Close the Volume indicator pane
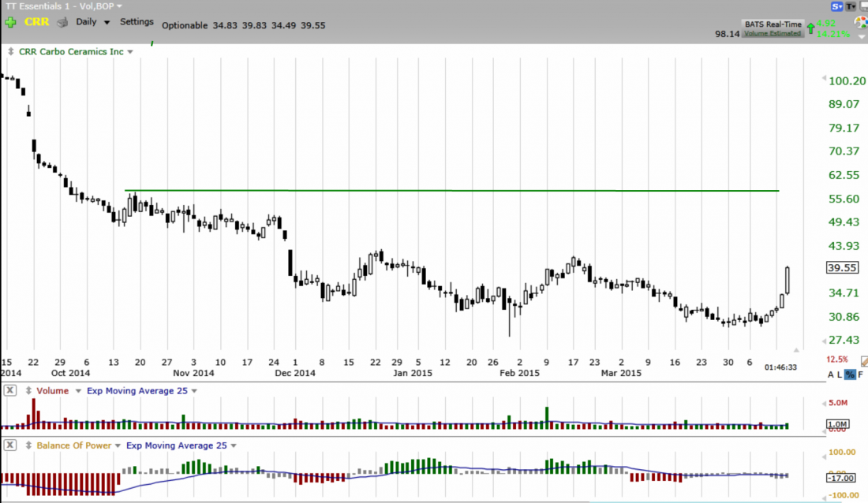Image resolution: width=868 pixels, height=503 pixels. point(10,390)
